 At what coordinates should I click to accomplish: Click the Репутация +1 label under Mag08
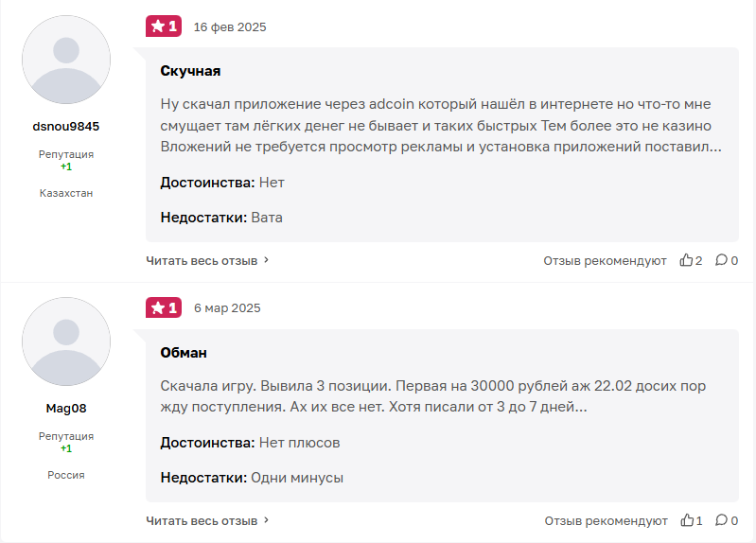[66, 442]
